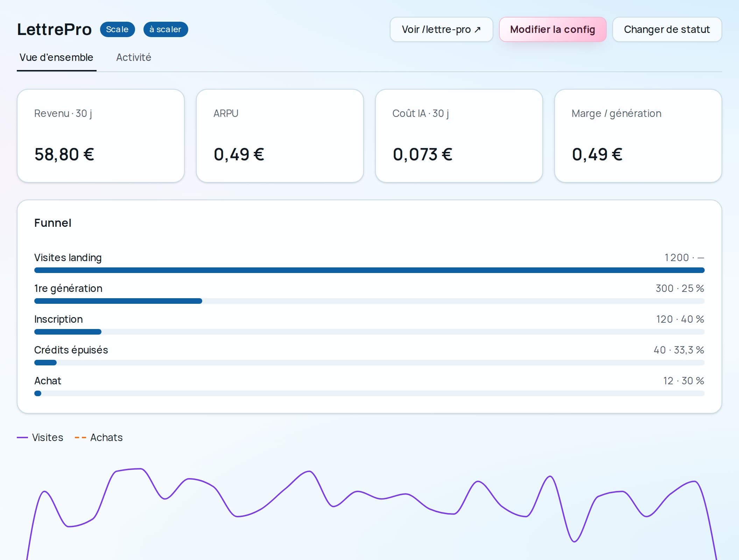Open the Changer de statut button

pos(667,29)
